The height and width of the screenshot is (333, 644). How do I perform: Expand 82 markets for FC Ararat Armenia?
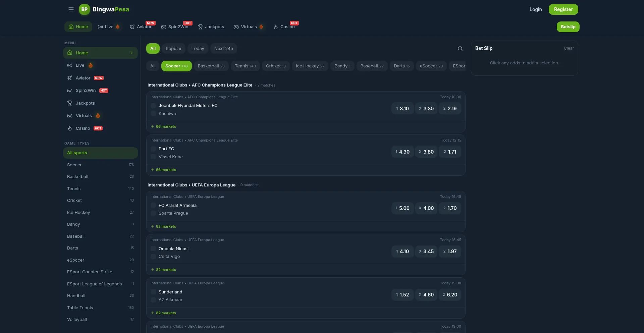[164, 226]
